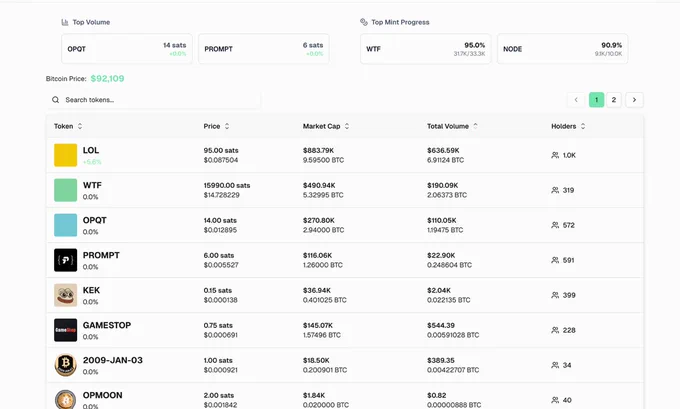Click the GAMESTOP token name
Image resolution: width=680 pixels, height=409 pixels.
(x=107, y=325)
